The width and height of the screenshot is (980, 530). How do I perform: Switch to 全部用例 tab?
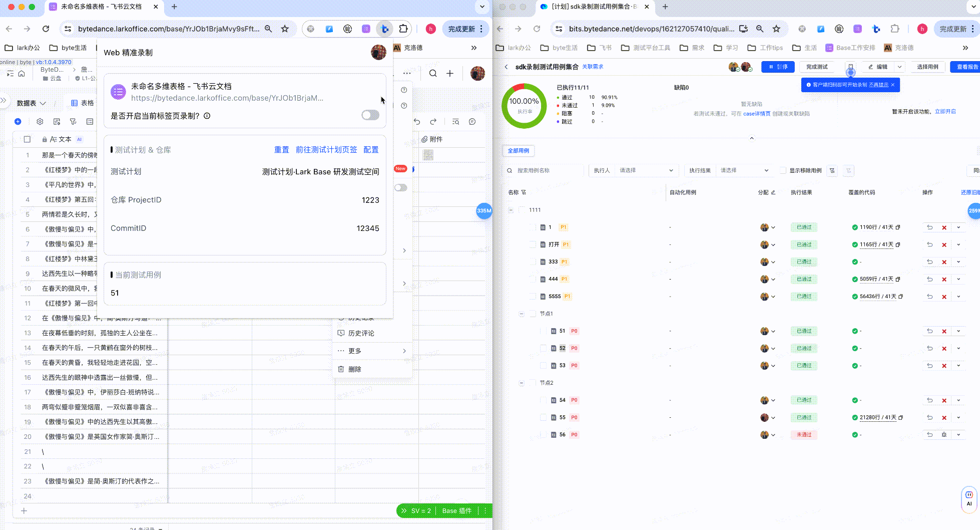[519, 150]
